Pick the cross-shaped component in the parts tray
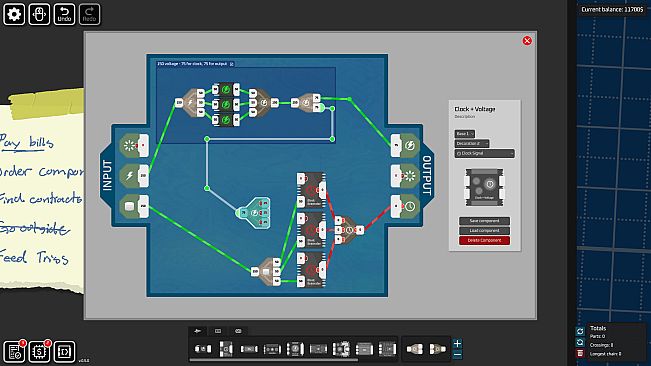This screenshot has height=366, width=651. [341, 349]
